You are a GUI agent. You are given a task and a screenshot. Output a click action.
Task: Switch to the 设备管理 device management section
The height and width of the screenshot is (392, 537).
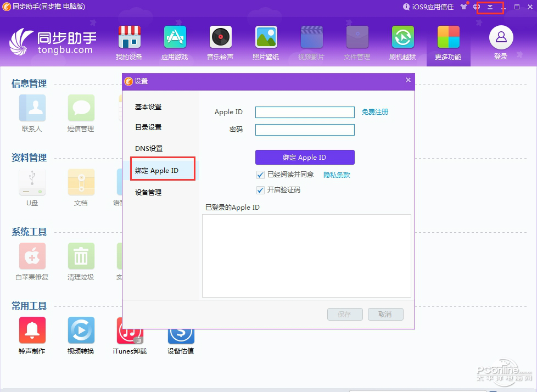(149, 193)
